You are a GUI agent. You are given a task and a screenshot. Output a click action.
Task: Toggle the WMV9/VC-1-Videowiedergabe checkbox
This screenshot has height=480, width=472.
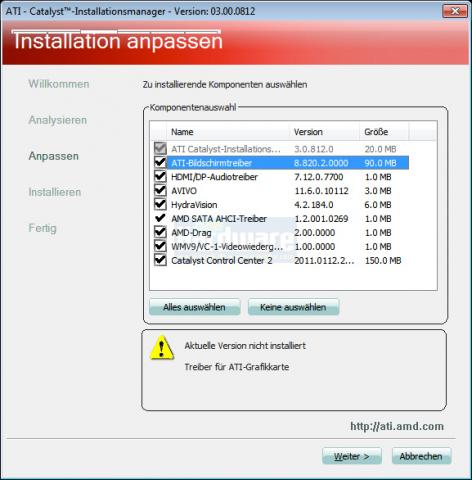[x=160, y=246]
